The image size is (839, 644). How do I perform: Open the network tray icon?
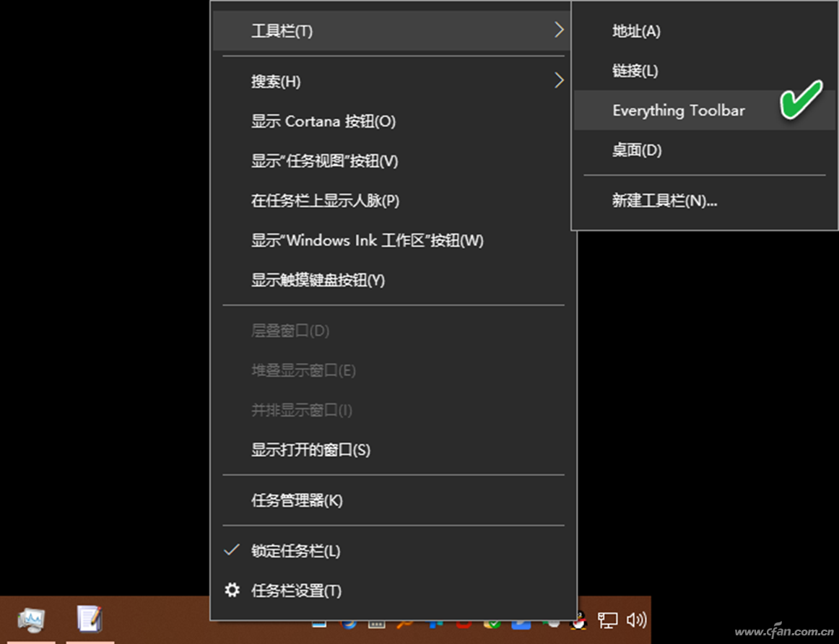[607, 620]
